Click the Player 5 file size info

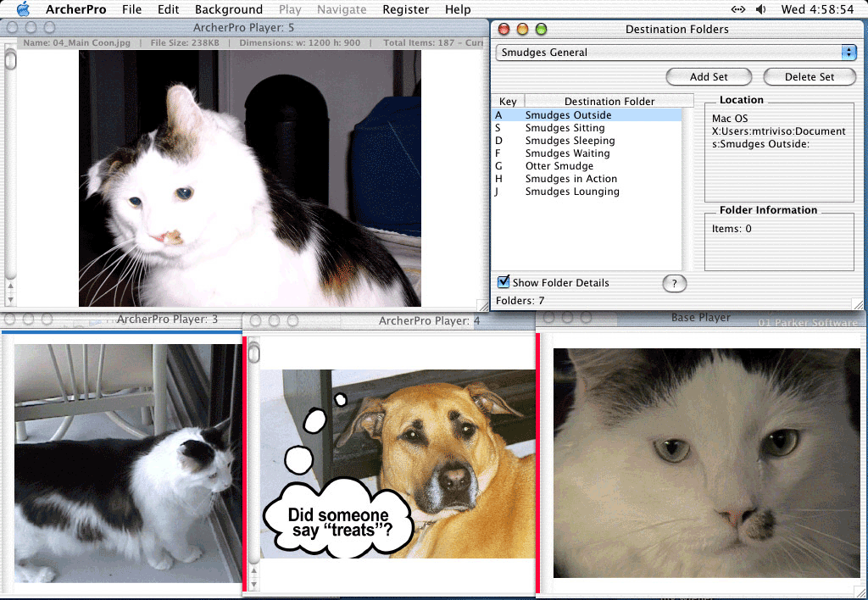(185, 42)
